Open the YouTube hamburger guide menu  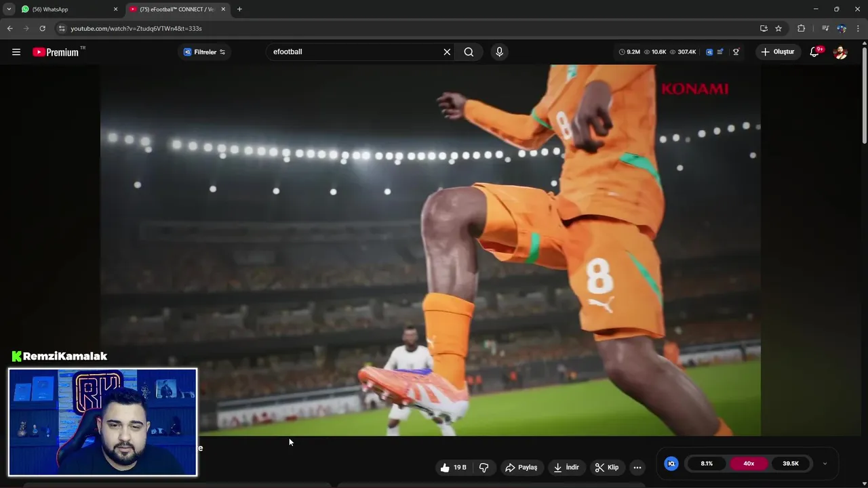click(x=16, y=52)
